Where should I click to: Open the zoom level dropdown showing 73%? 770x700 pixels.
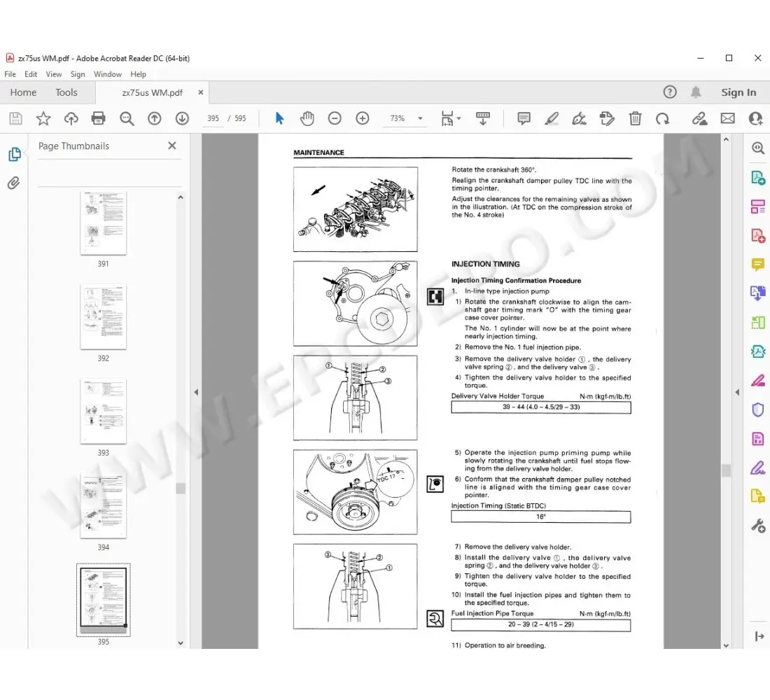point(405,118)
